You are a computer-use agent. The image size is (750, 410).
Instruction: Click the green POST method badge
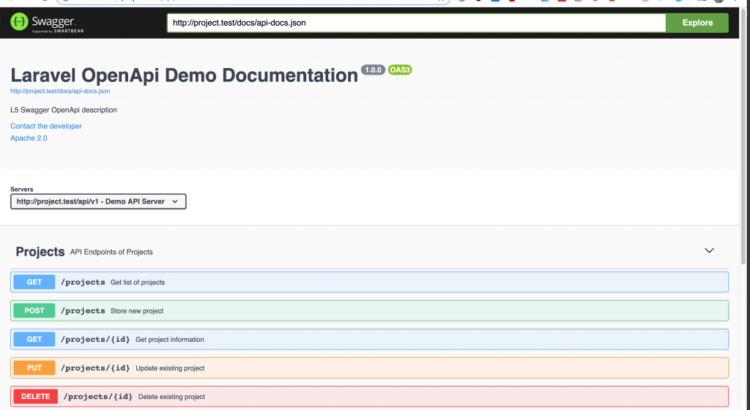click(34, 311)
